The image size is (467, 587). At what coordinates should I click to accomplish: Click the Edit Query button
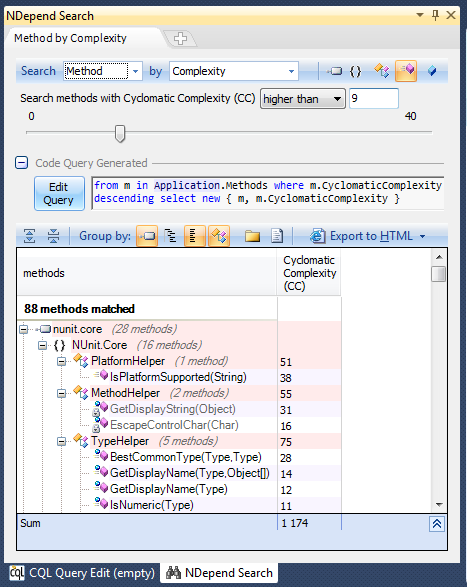[59, 194]
